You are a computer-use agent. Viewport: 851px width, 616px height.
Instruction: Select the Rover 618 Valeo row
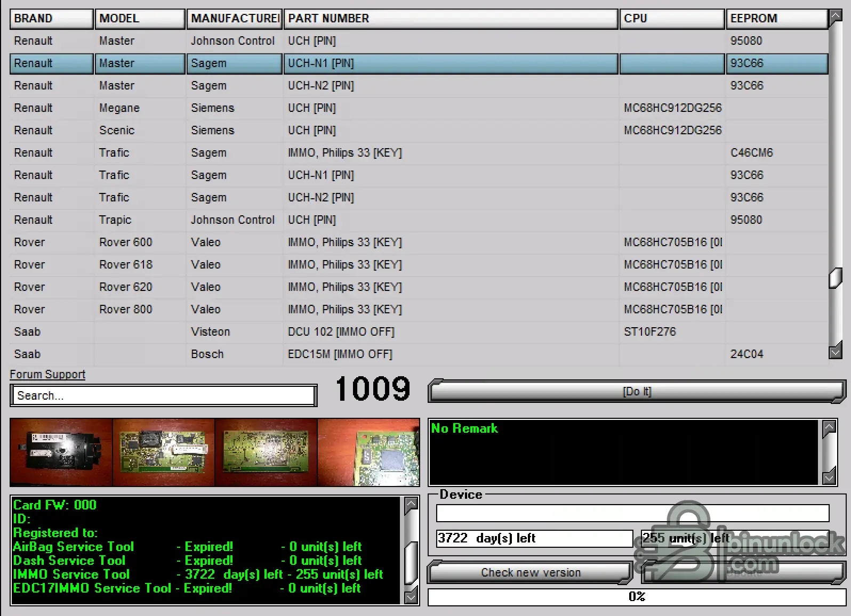419,265
